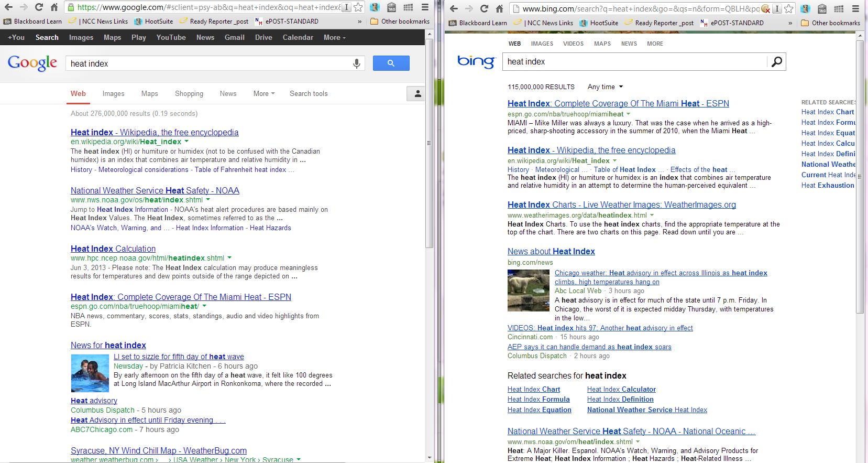Show hidden bookmarks chevron in Google window
The height and width of the screenshot is (463, 868).
(359, 22)
